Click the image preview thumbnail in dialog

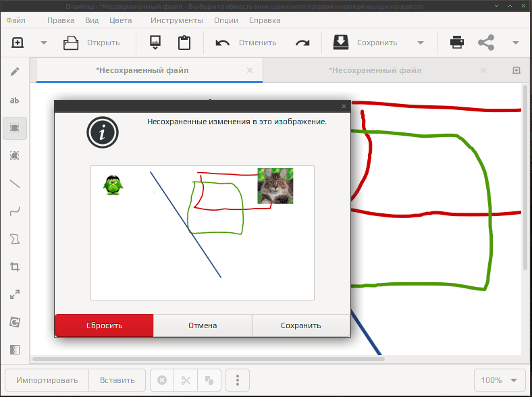[x=203, y=233]
